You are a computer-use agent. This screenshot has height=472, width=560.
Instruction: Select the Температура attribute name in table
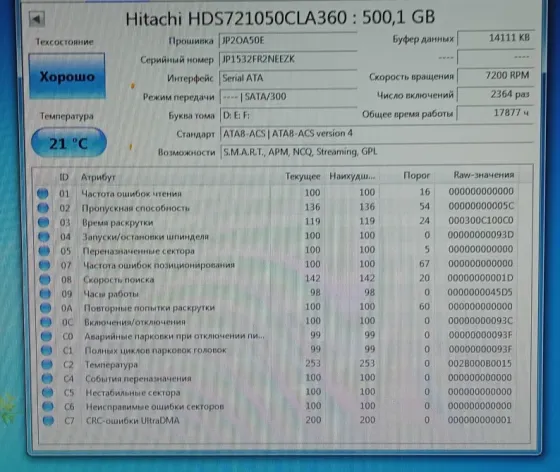(111, 365)
